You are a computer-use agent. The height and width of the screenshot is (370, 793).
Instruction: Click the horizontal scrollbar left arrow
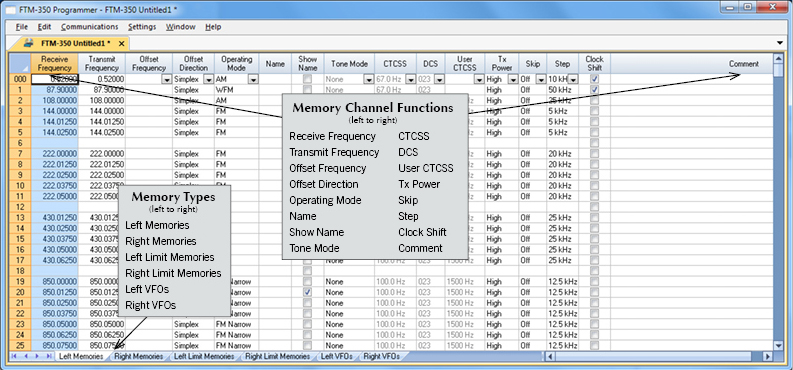pyautogui.click(x=550, y=356)
